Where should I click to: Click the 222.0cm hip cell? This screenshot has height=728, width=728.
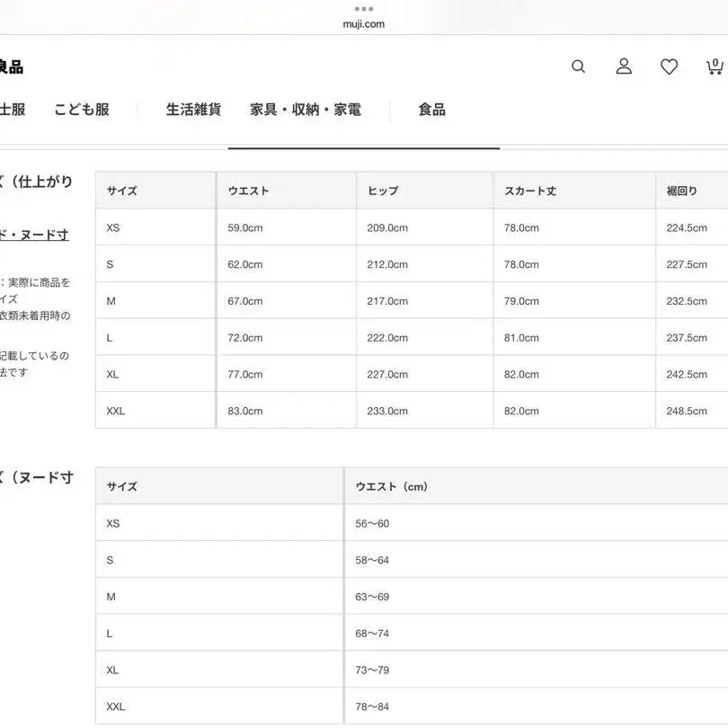tap(425, 338)
